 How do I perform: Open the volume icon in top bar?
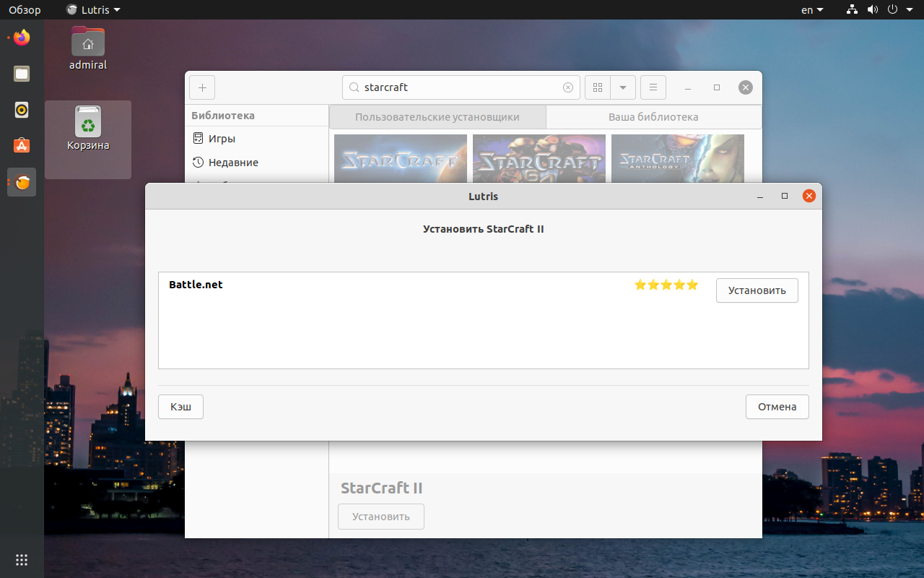pos(873,9)
